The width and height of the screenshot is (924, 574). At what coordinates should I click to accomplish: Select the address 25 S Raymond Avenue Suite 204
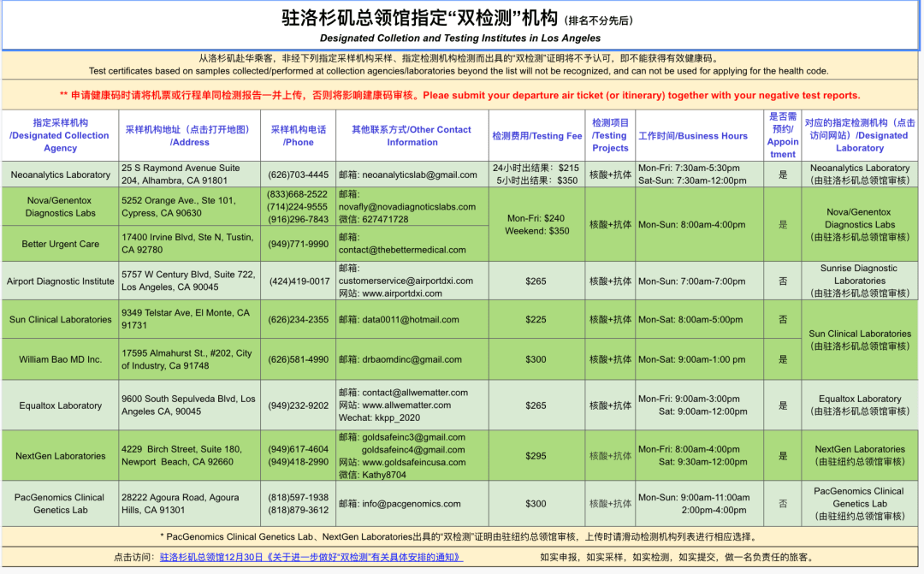coord(181,174)
